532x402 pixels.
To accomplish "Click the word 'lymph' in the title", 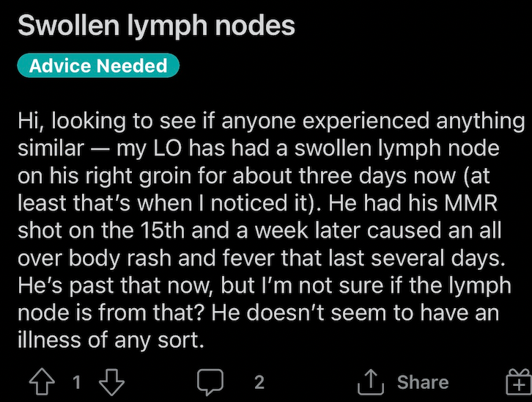I will (x=167, y=26).
